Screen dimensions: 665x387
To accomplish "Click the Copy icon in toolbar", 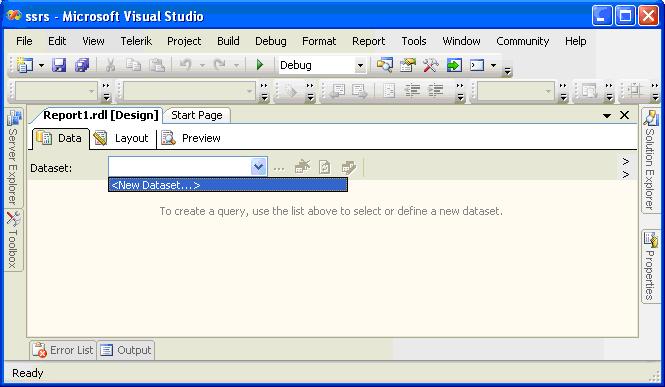I will (x=134, y=65).
